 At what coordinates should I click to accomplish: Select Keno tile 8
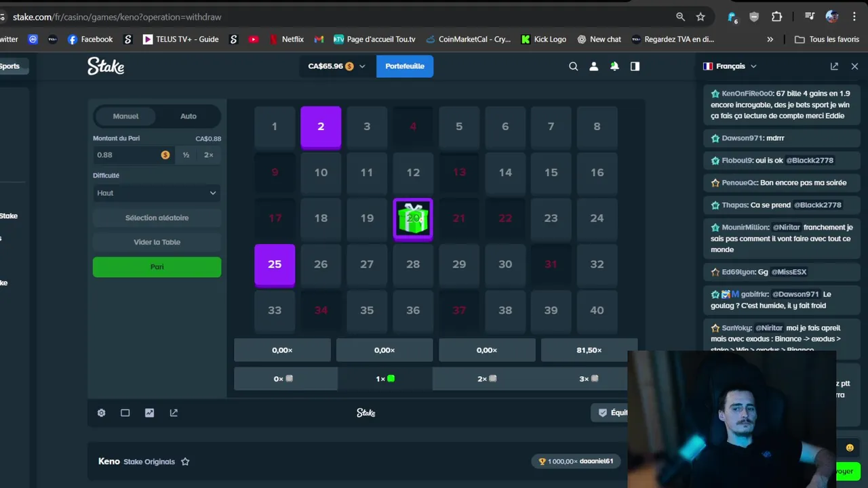[x=597, y=126]
